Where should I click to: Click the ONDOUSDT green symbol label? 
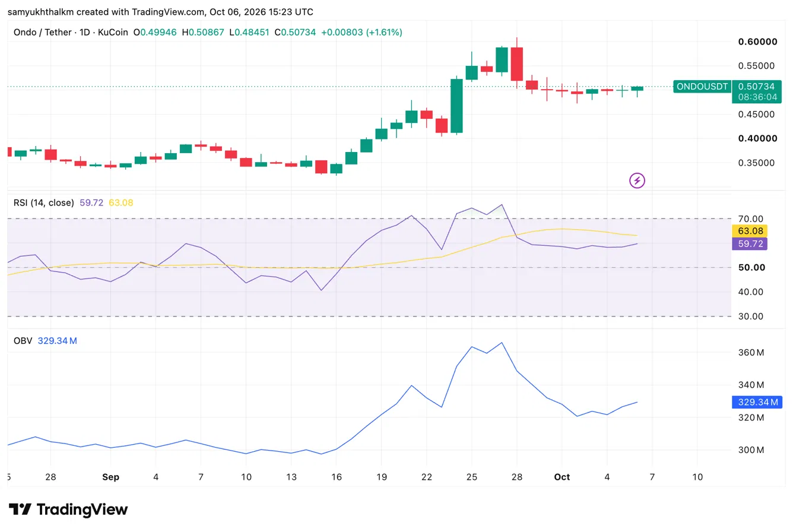(702, 87)
